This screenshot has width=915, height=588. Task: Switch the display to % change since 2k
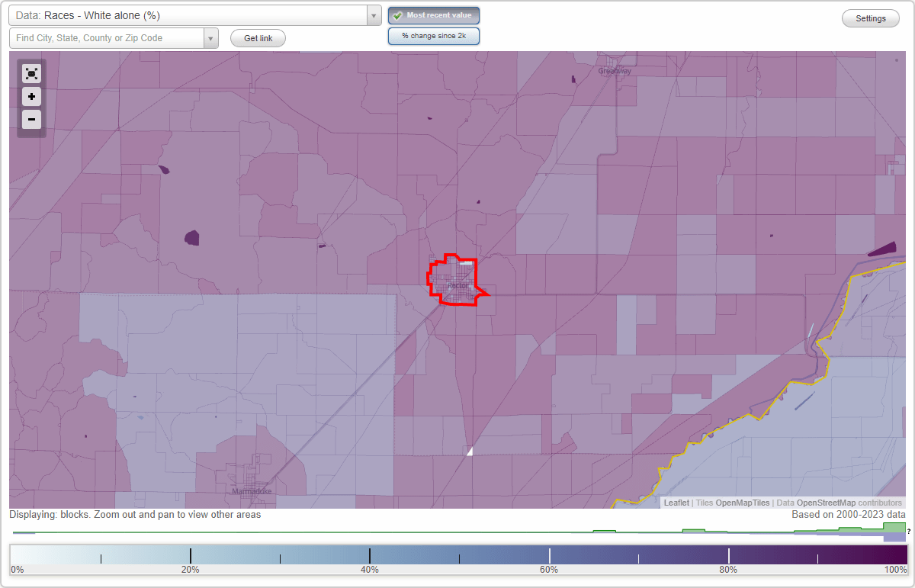[x=433, y=35]
